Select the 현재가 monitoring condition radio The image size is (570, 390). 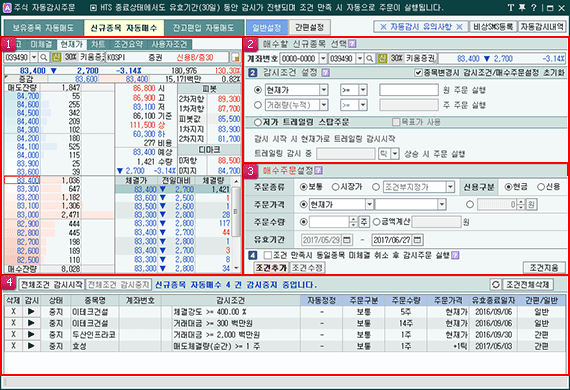(258, 90)
